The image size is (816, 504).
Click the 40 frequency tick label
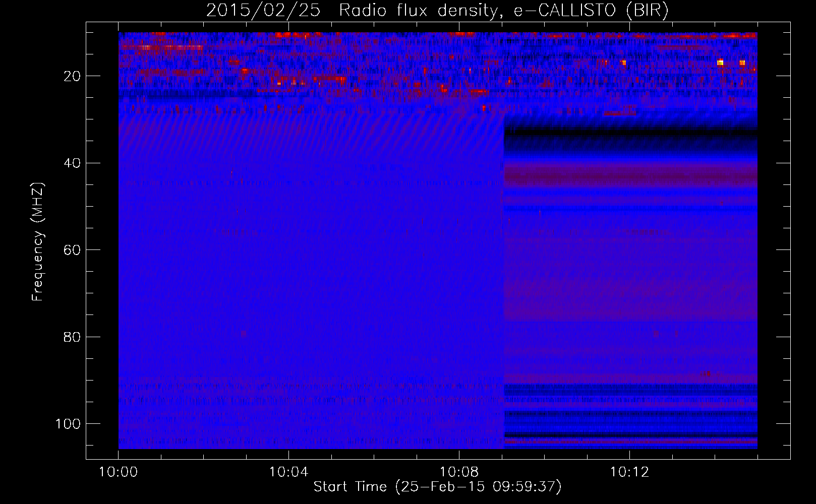click(x=73, y=163)
